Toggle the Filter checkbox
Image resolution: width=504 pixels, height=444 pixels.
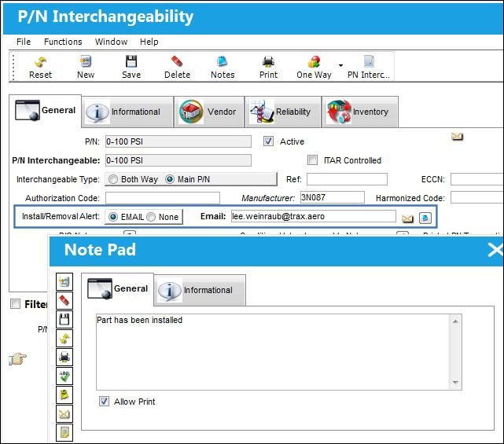point(15,303)
